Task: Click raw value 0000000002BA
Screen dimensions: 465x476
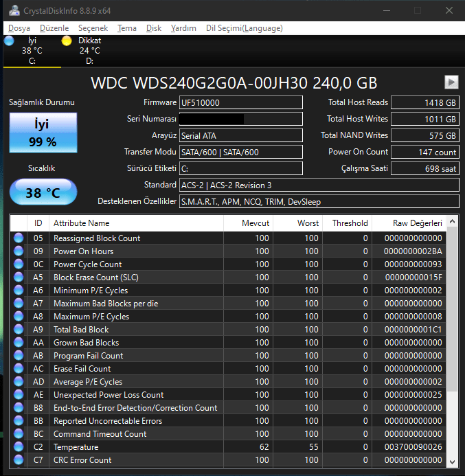Action: pos(413,251)
